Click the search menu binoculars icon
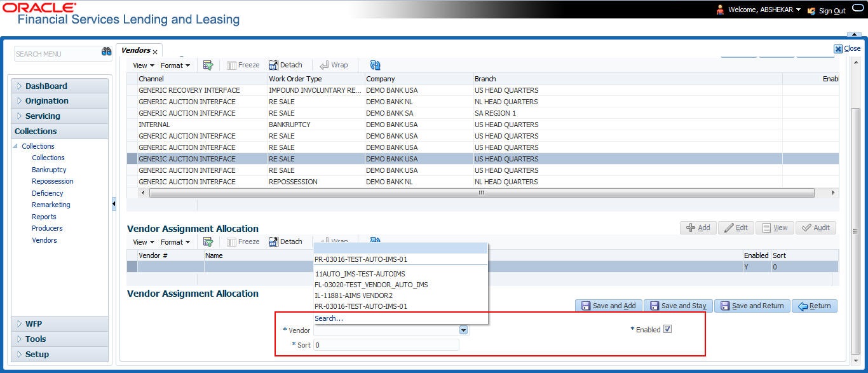868x373 pixels. click(106, 53)
